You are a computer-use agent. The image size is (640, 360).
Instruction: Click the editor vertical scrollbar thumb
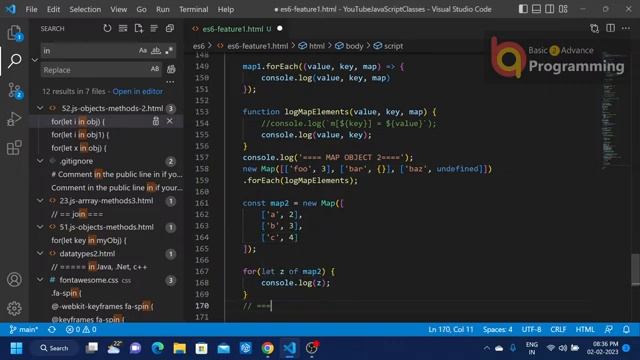(636, 269)
